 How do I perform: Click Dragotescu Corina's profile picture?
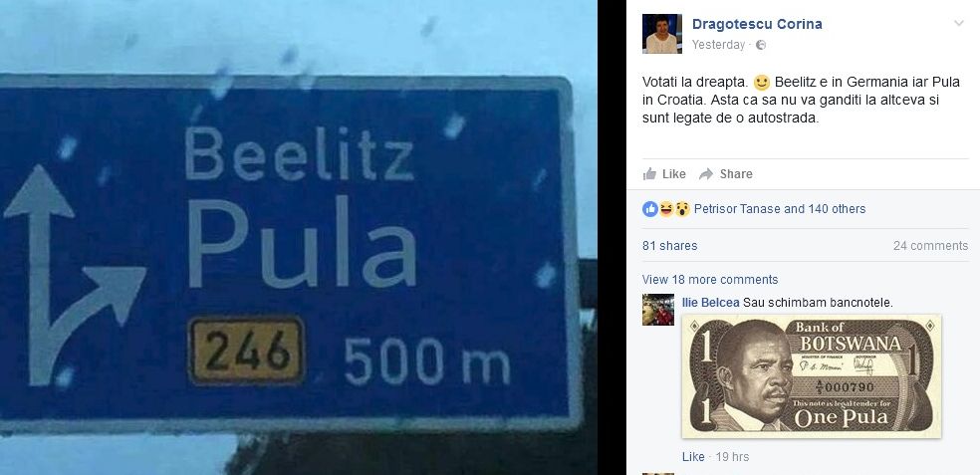tap(662, 34)
